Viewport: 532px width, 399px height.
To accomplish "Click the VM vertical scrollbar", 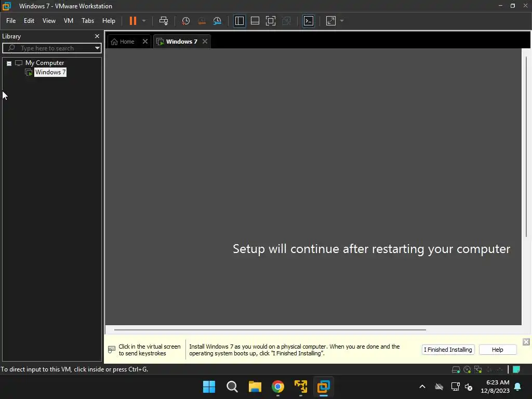I will point(526,146).
